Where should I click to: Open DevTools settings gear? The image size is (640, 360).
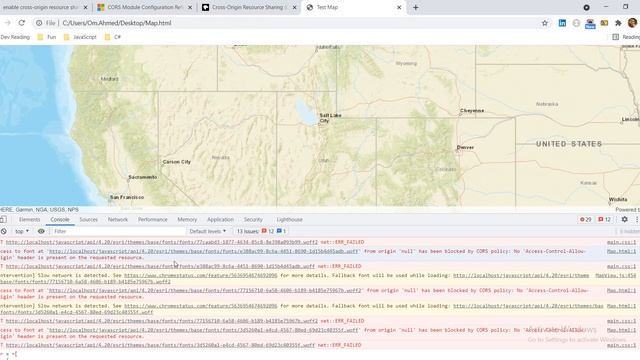click(624, 220)
